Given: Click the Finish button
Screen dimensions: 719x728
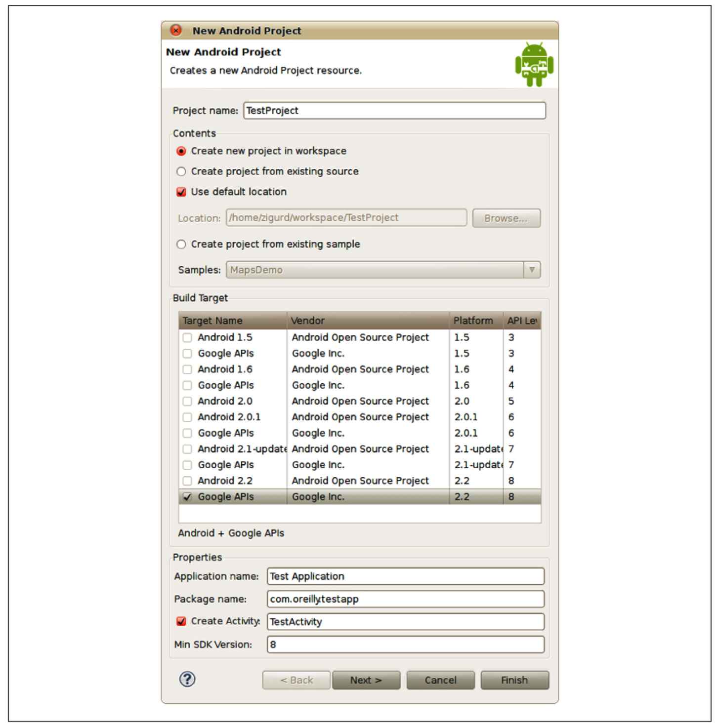Looking at the screenshot, I should [x=514, y=680].
